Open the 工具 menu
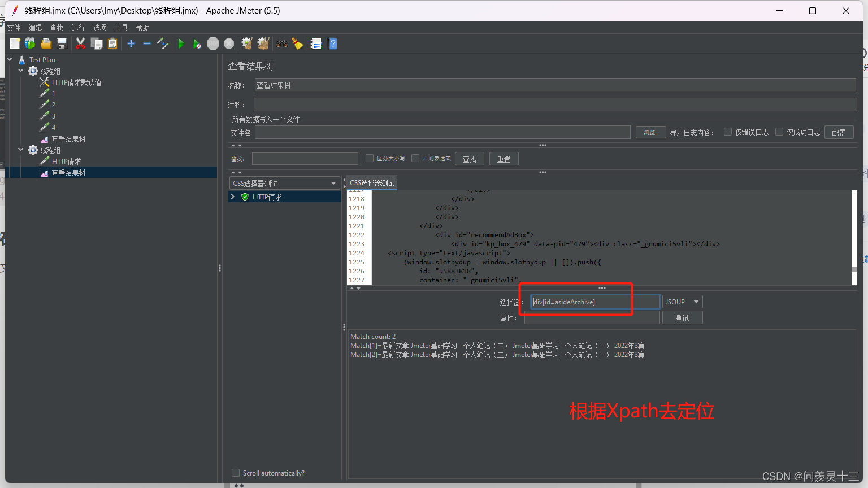This screenshot has height=488, width=868. click(121, 28)
